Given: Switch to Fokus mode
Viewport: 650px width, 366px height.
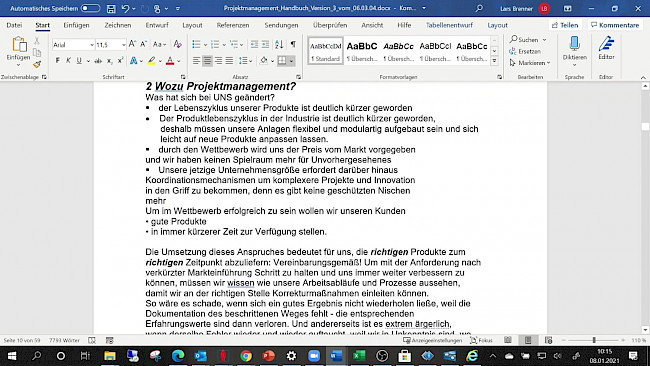Looking at the screenshot, I should 481,340.
